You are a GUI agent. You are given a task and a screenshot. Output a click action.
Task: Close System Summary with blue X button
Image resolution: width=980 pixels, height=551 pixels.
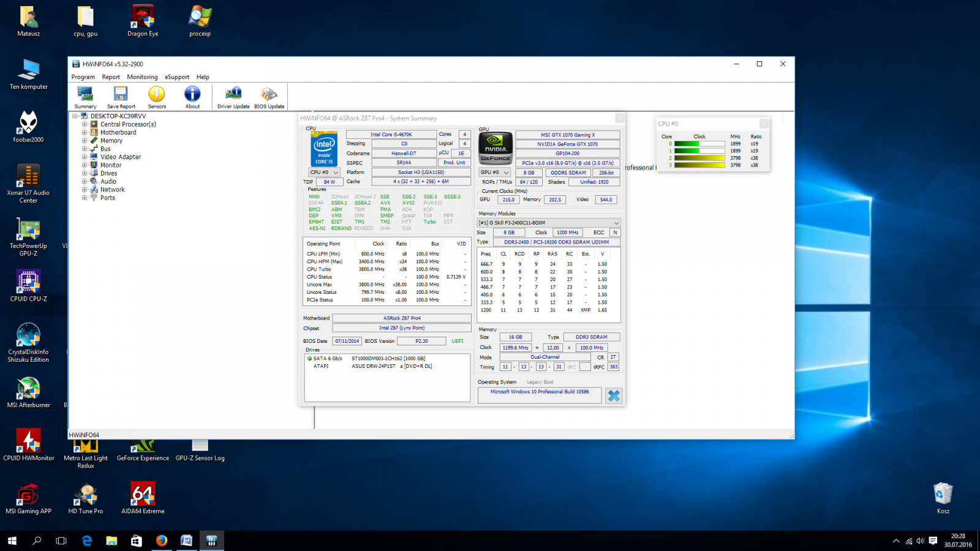614,396
